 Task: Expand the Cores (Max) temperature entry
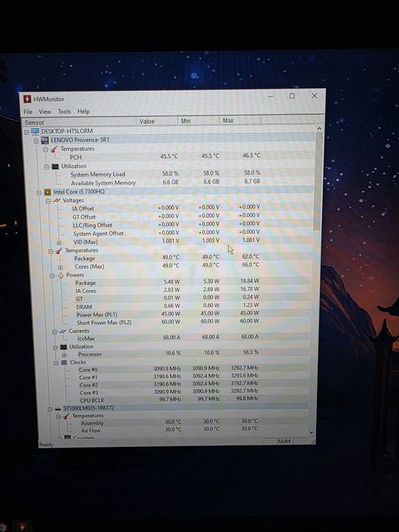(60, 268)
